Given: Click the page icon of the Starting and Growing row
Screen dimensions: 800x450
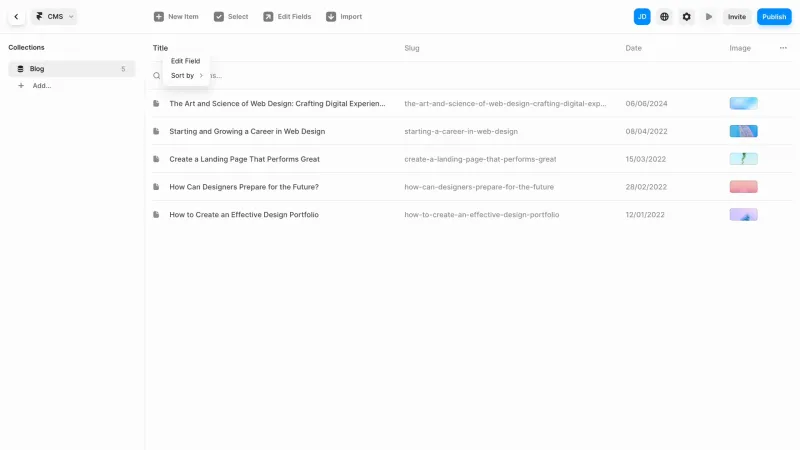Looking at the screenshot, I should pos(156,132).
